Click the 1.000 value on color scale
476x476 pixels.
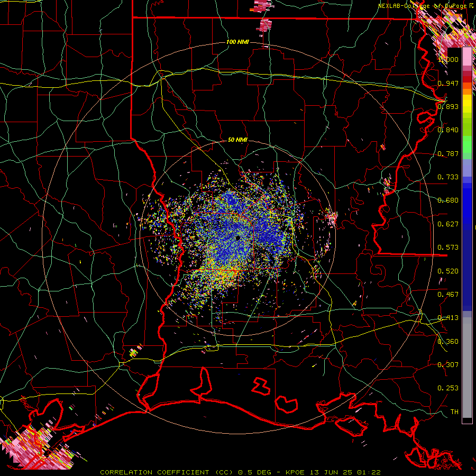pos(448,59)
